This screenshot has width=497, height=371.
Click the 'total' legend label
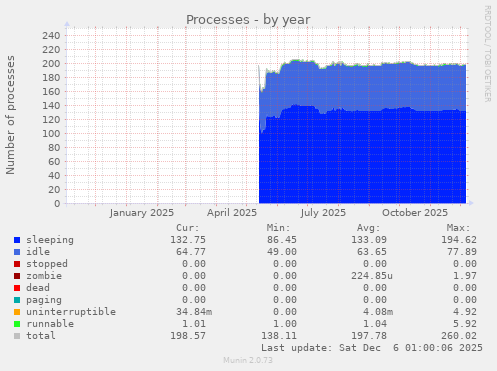(41, 336)
